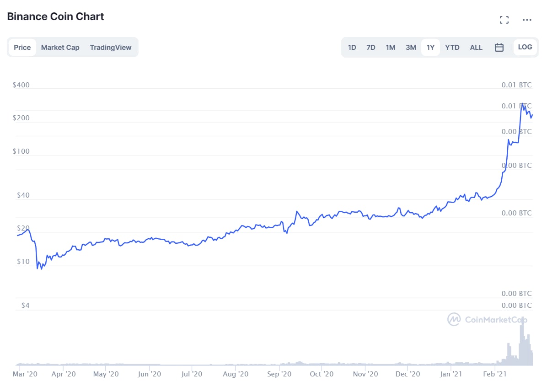
Task: Click the $4 price axis label
Action: 26,306
